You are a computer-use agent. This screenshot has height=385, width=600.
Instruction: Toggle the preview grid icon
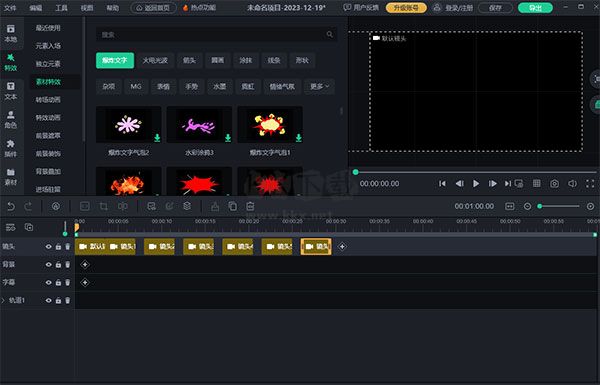pos(537,184)
